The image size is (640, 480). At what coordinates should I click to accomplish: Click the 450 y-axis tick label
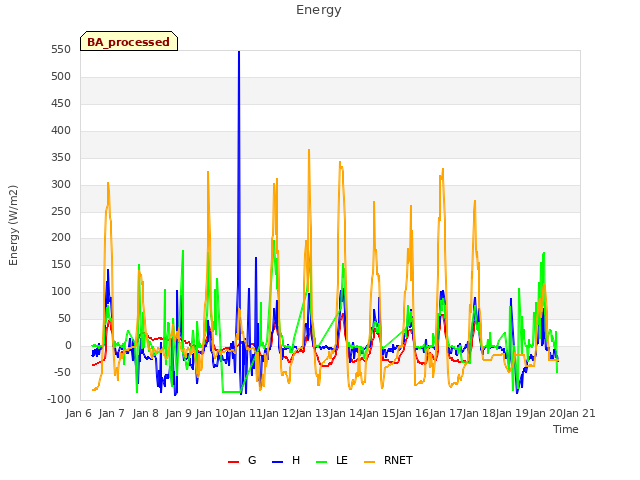(x=61, y=104)
